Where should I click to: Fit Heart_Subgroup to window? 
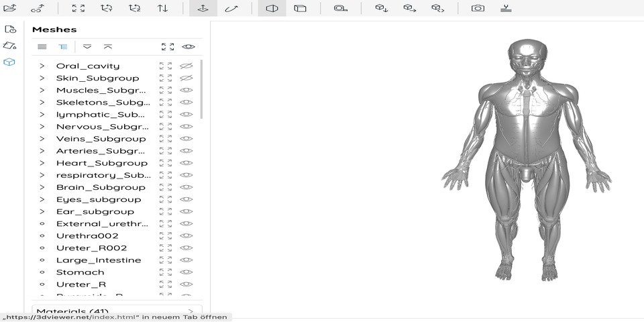coord(166,163)
